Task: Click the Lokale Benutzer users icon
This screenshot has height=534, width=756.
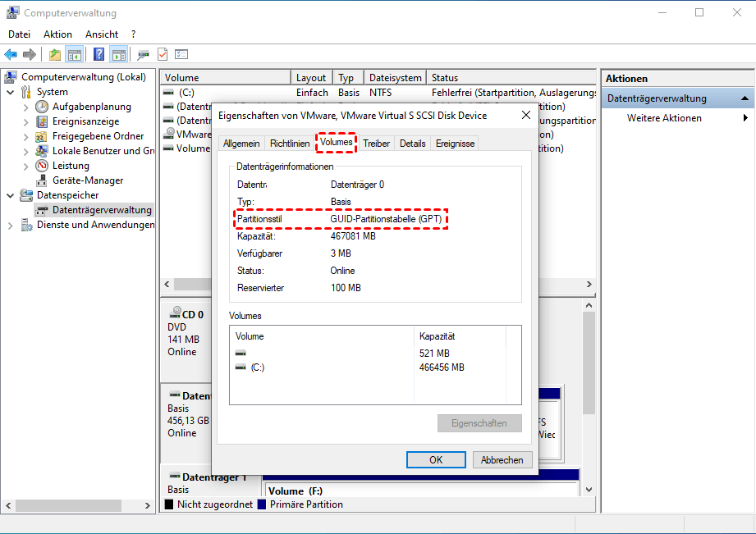Action: (x=42, y=151)
